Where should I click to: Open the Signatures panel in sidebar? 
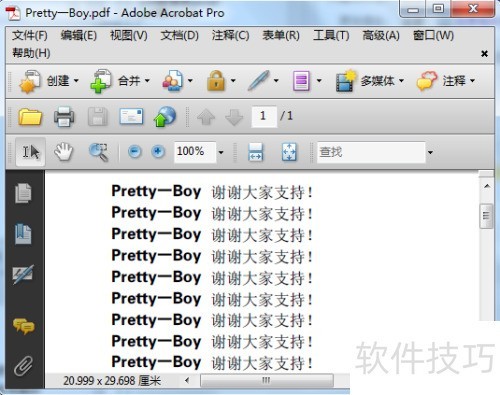point(23,274)
